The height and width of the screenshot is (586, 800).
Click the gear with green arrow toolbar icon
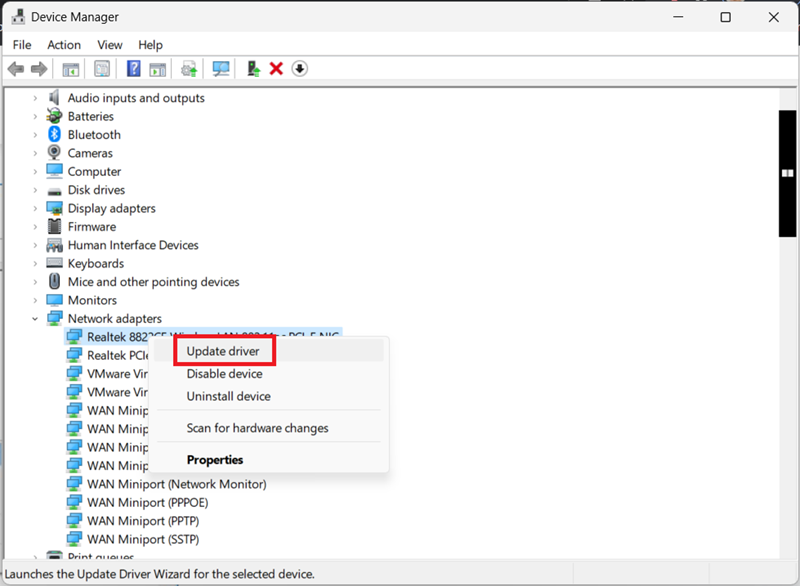[189, 69]
